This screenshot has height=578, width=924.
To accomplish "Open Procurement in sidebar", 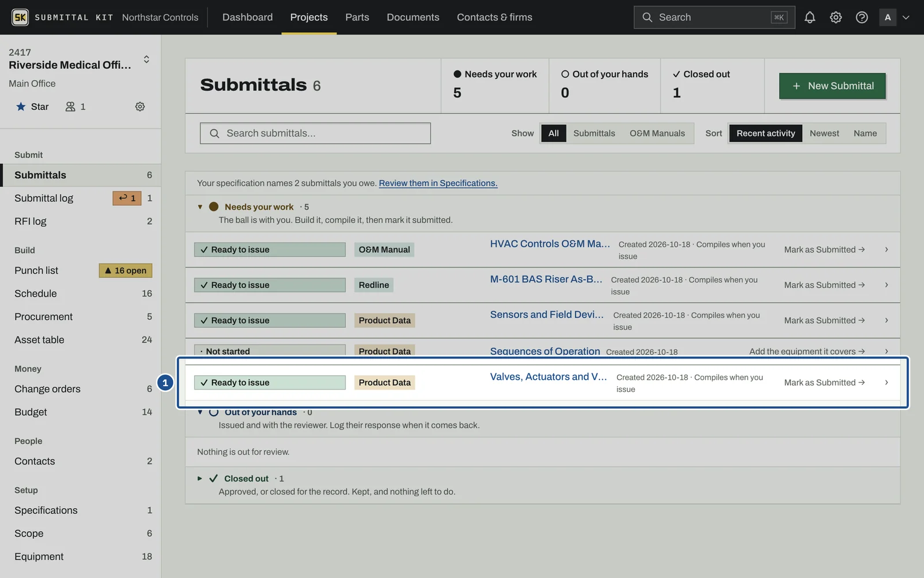I will [x=81, y=317].
